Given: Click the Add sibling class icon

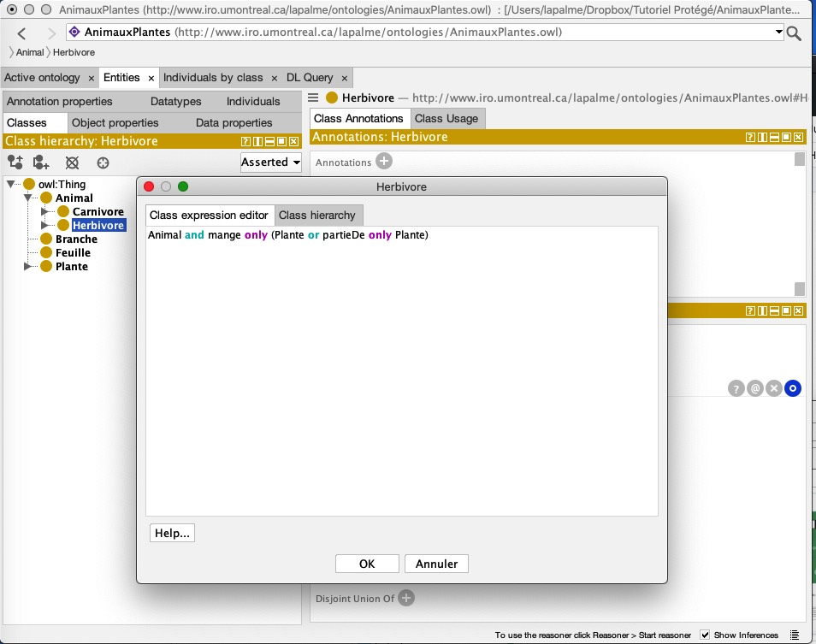Looking at the screenshot, I should (x=41, y=162).
